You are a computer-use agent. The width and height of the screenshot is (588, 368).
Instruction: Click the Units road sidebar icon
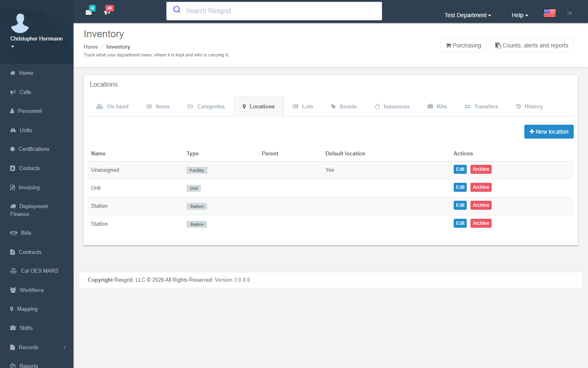click(13, 130)
